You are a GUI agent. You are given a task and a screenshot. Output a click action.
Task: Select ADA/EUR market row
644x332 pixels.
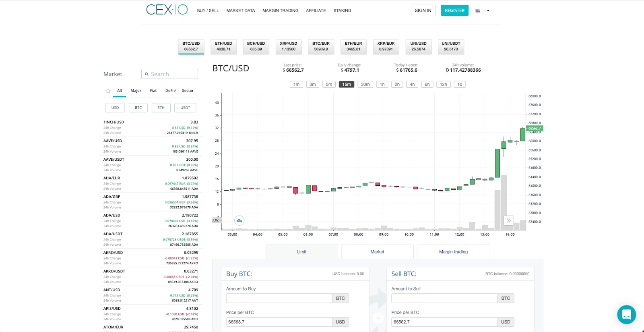pyautogui.click(x=151, y=183)
